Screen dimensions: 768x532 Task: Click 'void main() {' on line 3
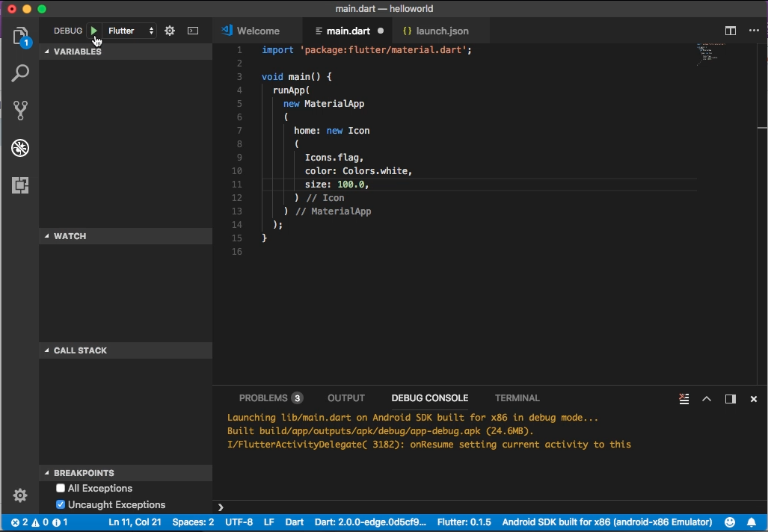pyautogui.click(x=296, y=76)
